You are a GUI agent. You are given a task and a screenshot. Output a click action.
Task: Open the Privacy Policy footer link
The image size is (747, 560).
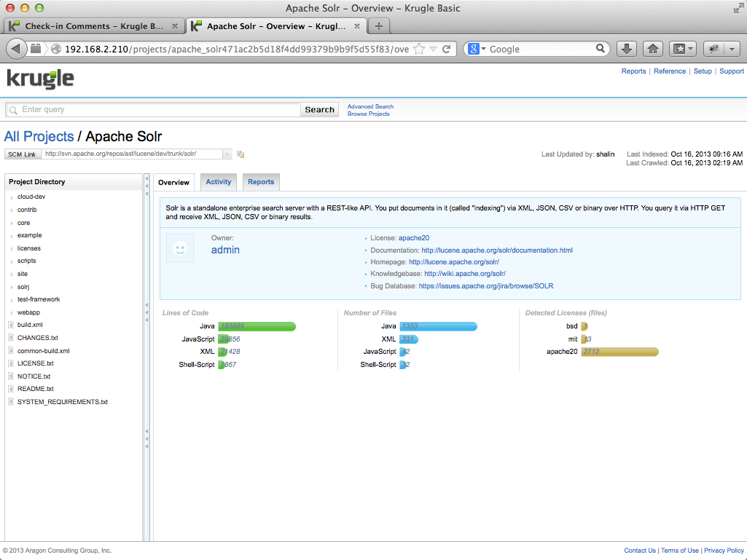[724, 551]
